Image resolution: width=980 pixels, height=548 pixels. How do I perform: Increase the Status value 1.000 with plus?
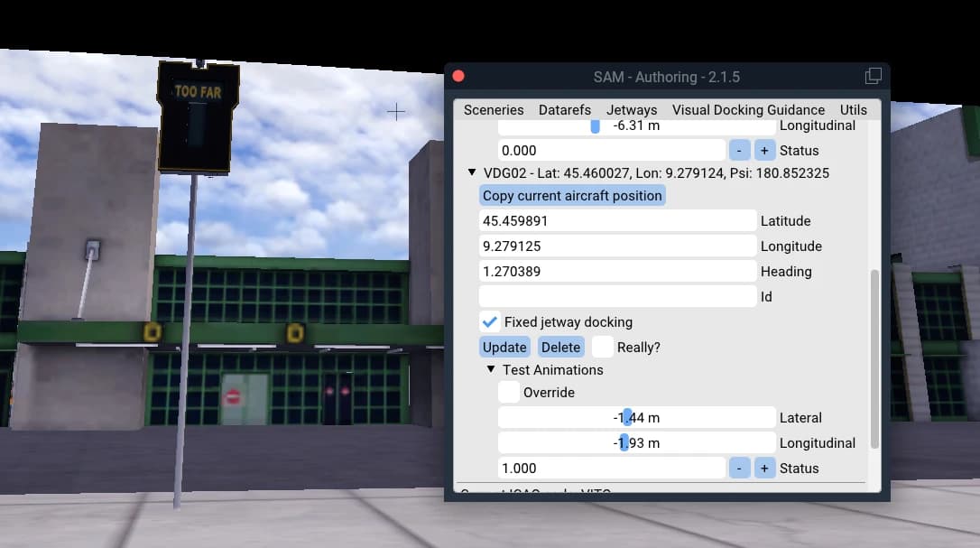click(764, 468)
